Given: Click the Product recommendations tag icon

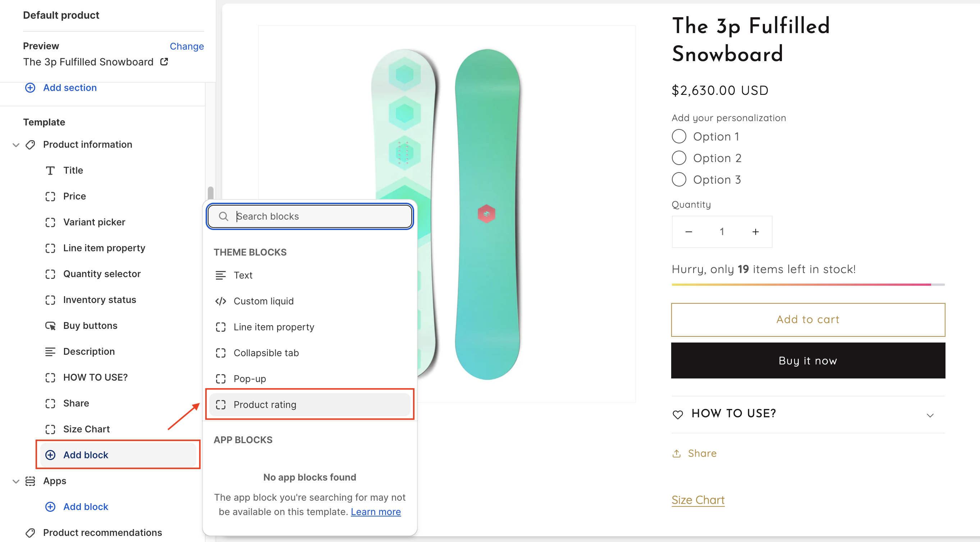Looking at the screenshot, I should 31,533.
